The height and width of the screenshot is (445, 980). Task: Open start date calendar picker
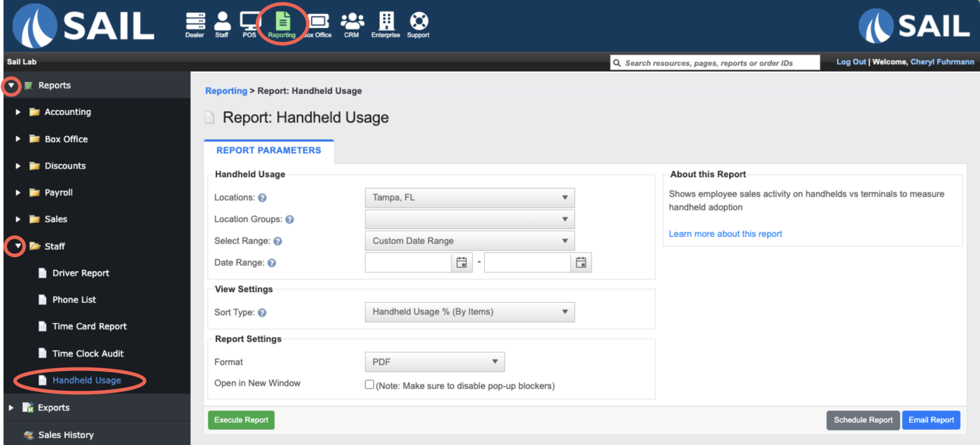click(x=461, y=262)
